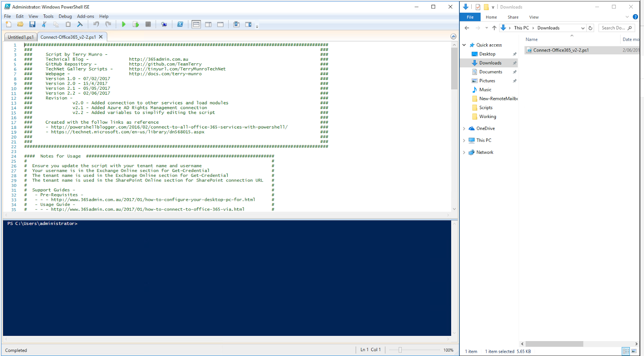Click the New folder icon in Explorer title bar

coord(486,7)
